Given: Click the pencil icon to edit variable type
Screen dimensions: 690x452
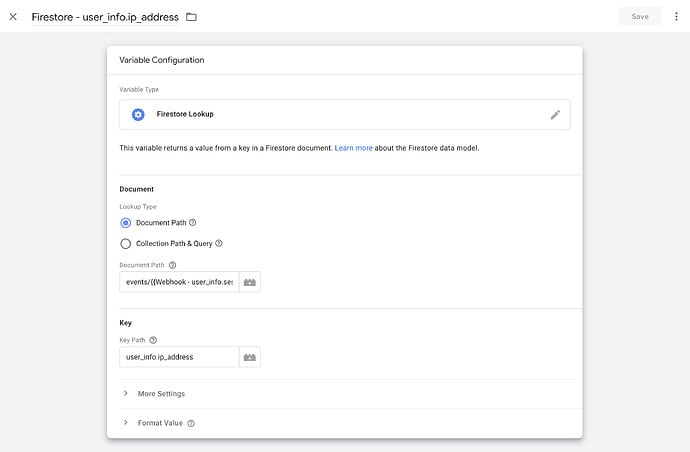Looking at the screenshot, I should [555, 115].
